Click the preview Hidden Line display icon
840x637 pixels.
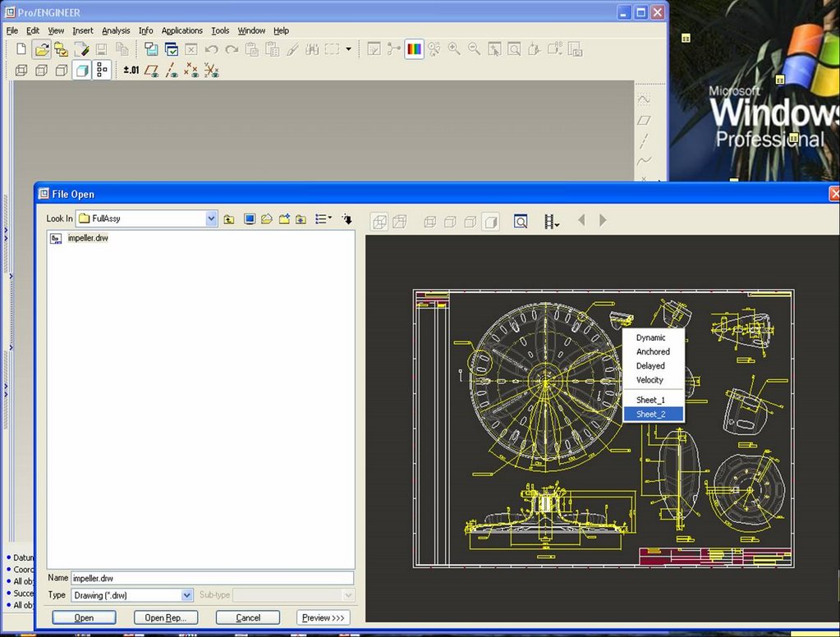click(450, 222)
